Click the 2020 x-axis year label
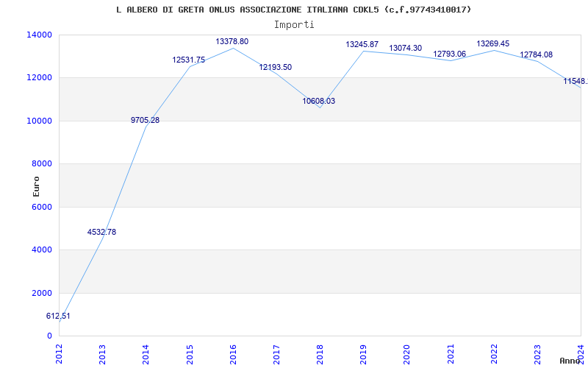Viewport: 588px width, 368px height. (x=407, y=354)
